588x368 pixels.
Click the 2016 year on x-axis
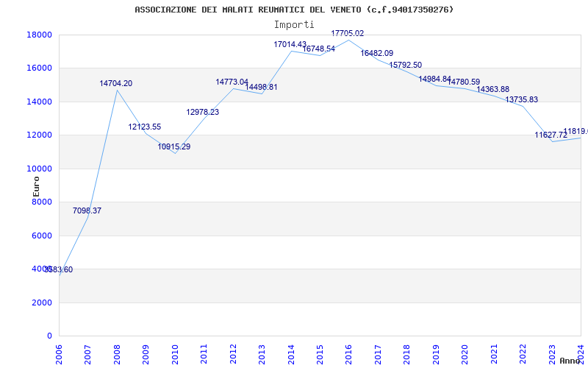click(349, 351)
